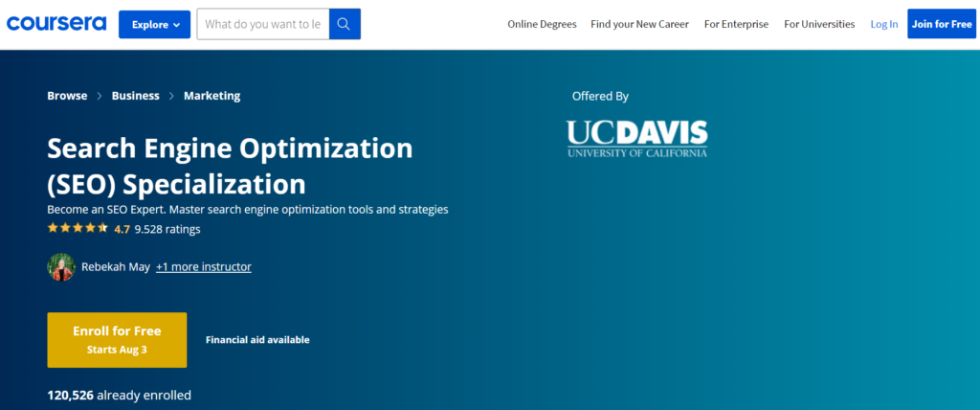980x410 pixels.
Task: Click the 'Become an SEO Expert' subtitle
Action: pyautogui.click(x=248, y=210)
